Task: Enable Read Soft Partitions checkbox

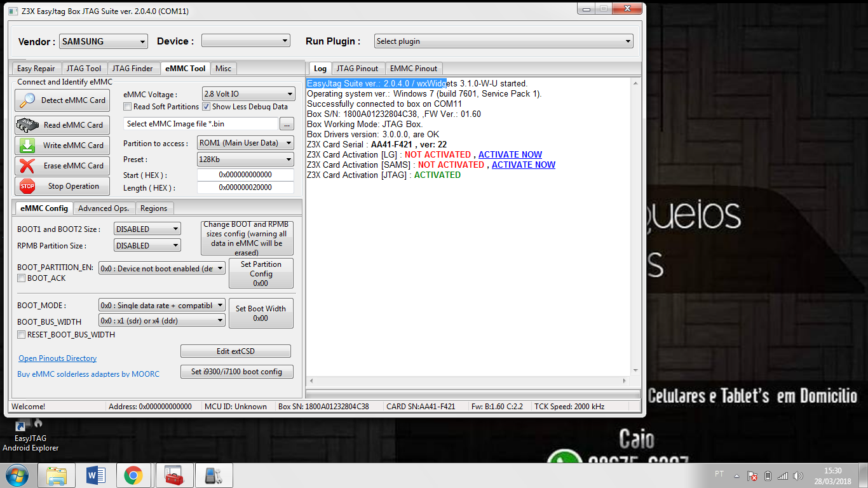Action: [128, 107]
